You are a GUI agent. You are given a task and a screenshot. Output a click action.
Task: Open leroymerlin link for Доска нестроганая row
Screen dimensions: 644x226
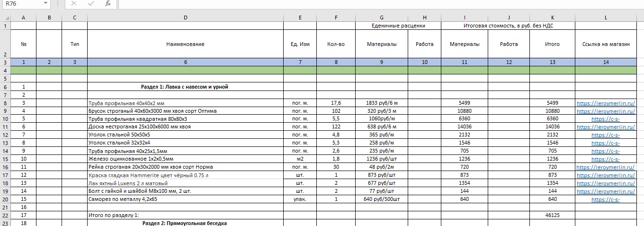(x=606, y=127)
